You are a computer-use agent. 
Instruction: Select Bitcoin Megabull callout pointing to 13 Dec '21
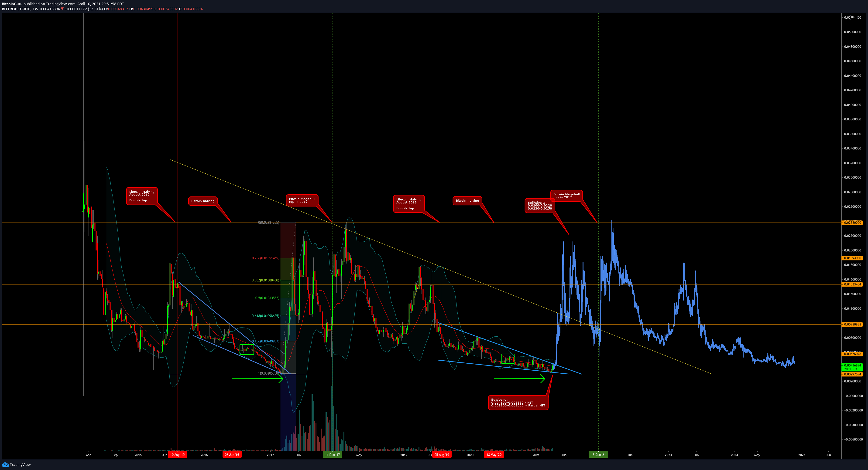(566, 196)
